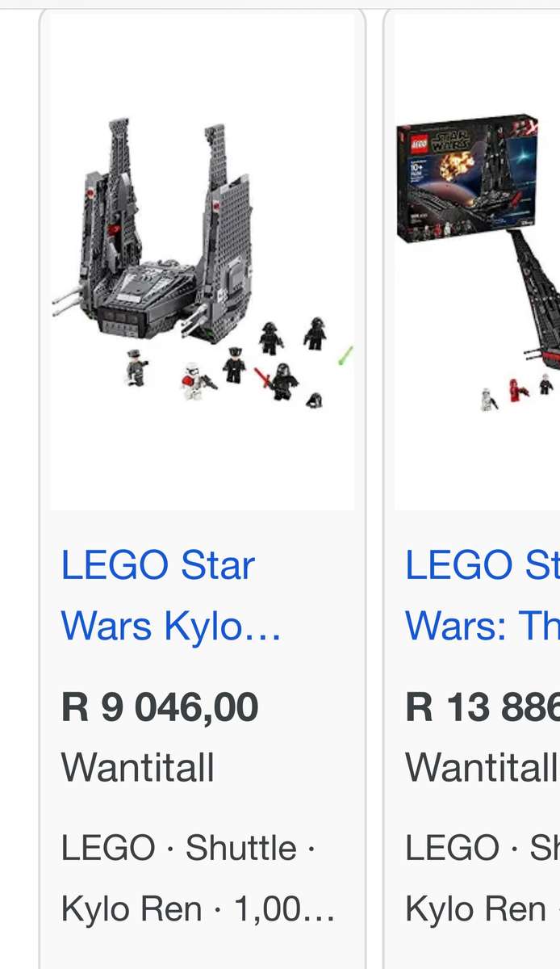Select the Wantitall seller name on the left
This screenshot has width=560, height=969.
pos(136,768)
